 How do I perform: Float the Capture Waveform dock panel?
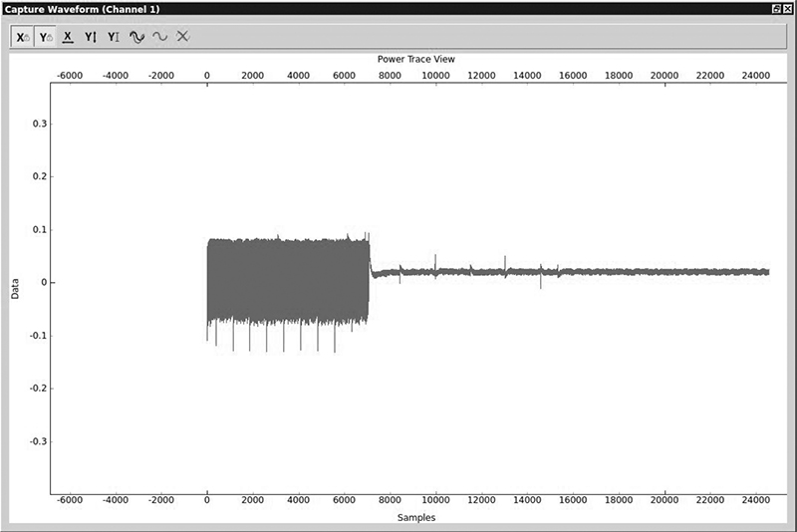click(776, 8)
